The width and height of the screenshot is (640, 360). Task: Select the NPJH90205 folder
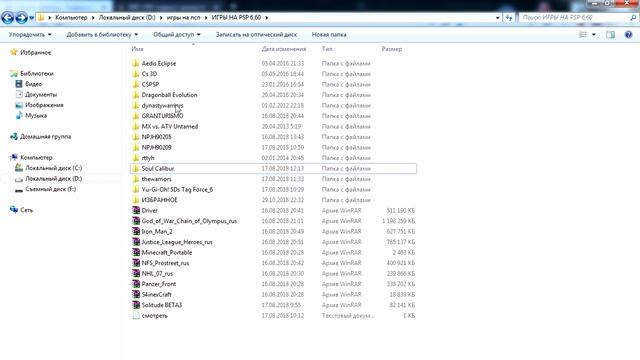pyautogui.click(x=156, y=137)
